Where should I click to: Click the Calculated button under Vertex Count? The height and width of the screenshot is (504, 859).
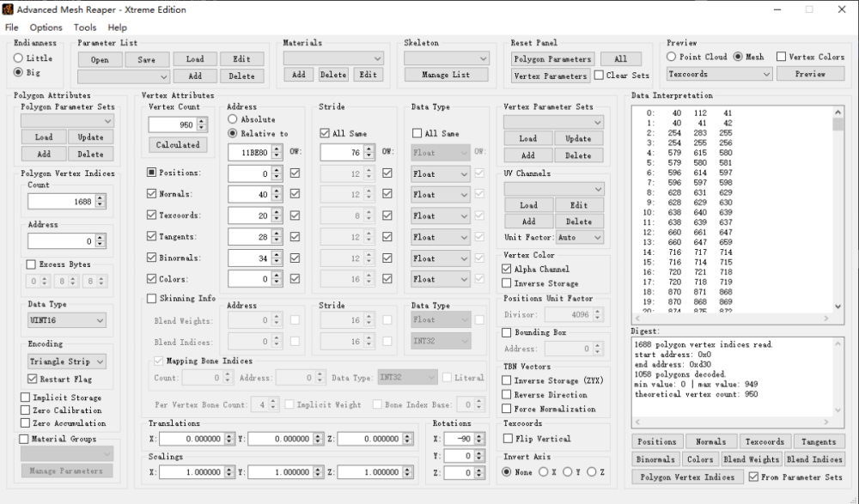click(x=178, y=145)
